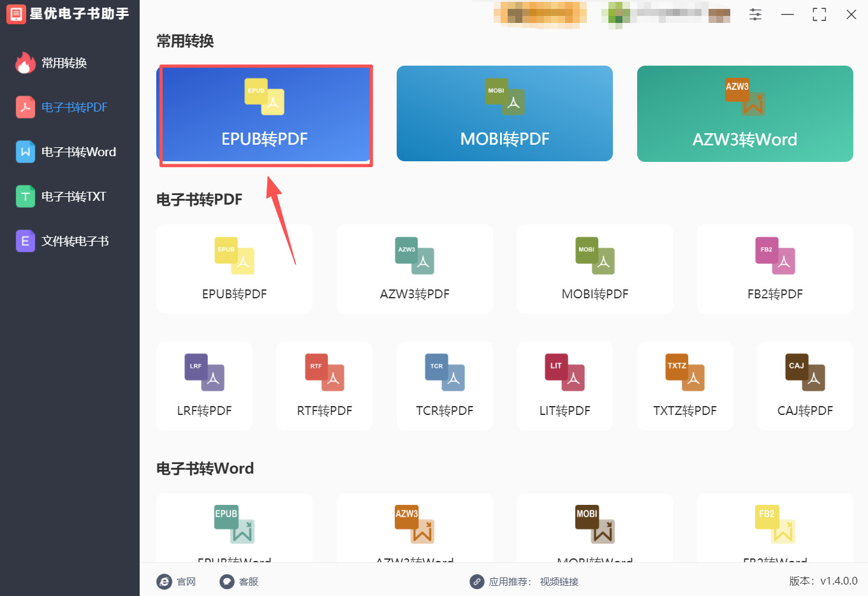868x596 pixels.
Task: Visit the 官网 link in the footer
Action: (x=177, y=581)
